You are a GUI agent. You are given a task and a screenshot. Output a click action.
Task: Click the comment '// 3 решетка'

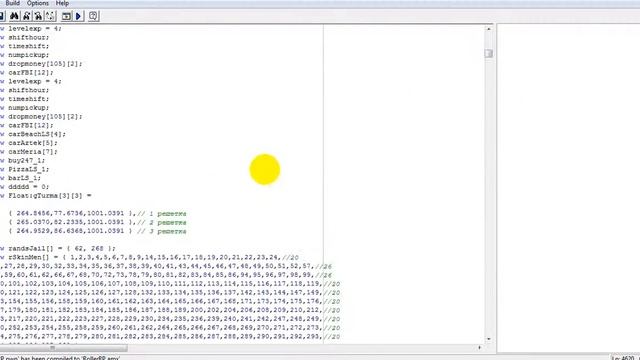(x=162, y=231)
